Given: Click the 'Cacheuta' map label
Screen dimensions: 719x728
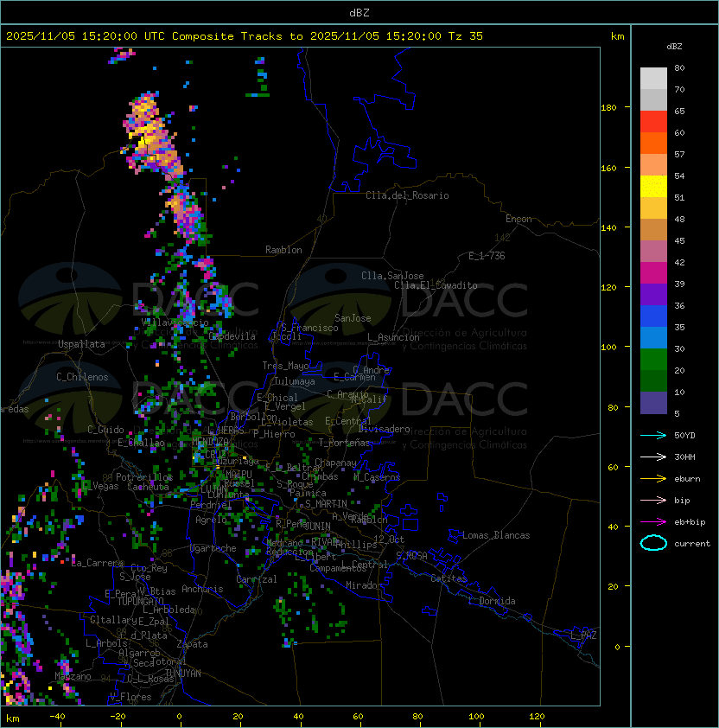Looking at the screenshot, I should click(148, 487).
